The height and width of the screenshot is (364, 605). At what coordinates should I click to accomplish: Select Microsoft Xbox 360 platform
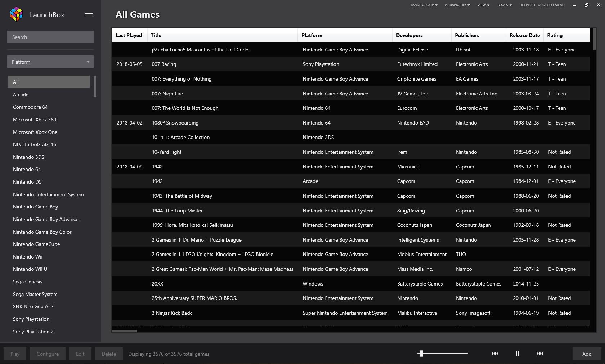pyautogui.click(x=49, y=120)
